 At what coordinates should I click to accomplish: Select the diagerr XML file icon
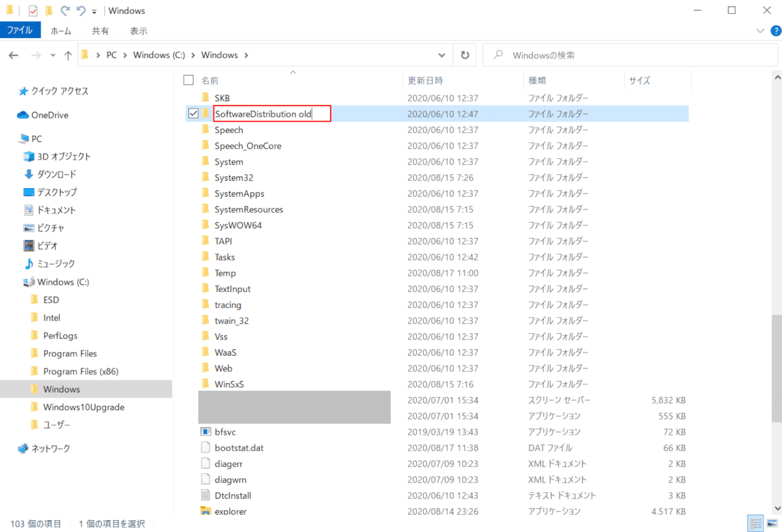[205, 464]
